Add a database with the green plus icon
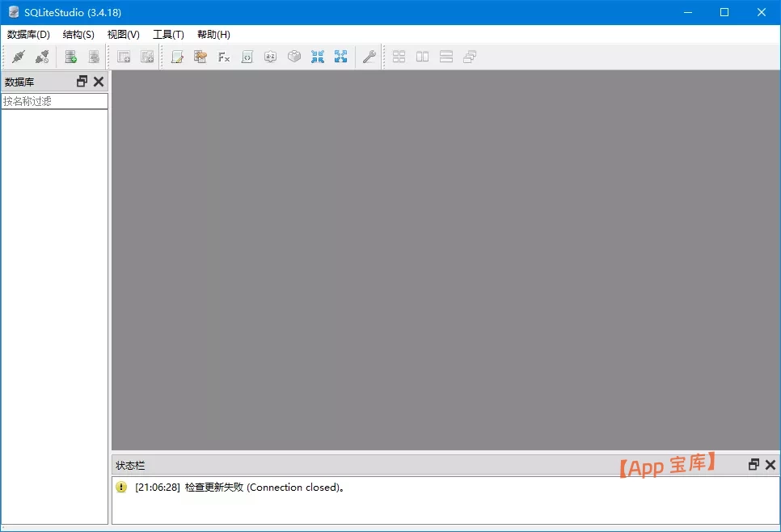Screen dimensions: 781x532 point(71,57)
